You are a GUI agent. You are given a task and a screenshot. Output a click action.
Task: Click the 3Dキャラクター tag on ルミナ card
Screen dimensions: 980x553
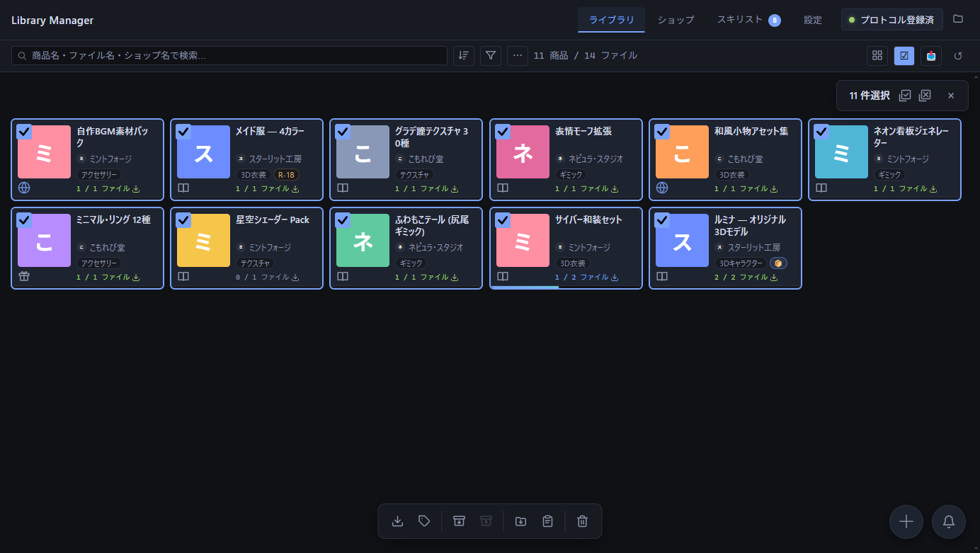(x=741, y=263)
